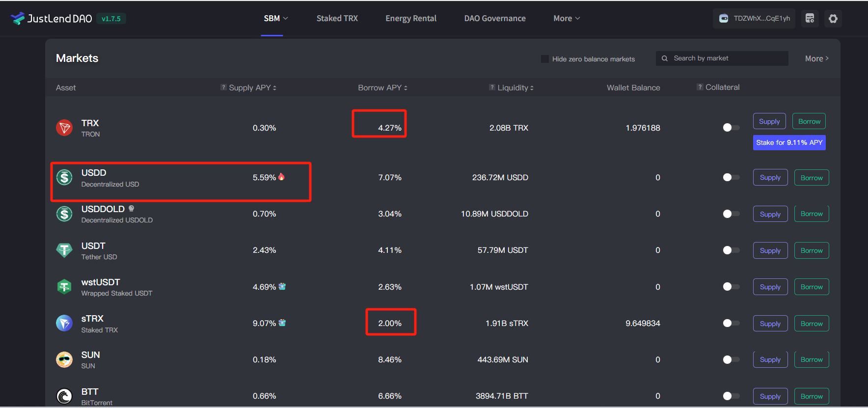Sort markets by Borrow APY
868x408 pixels.
[x=382, y=88]
